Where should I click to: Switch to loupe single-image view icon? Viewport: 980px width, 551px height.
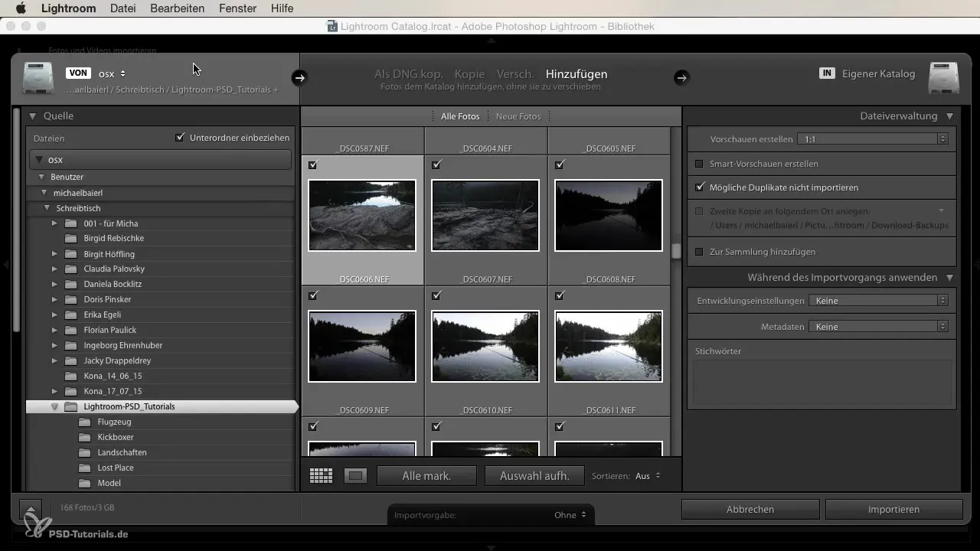pos(355,476)
